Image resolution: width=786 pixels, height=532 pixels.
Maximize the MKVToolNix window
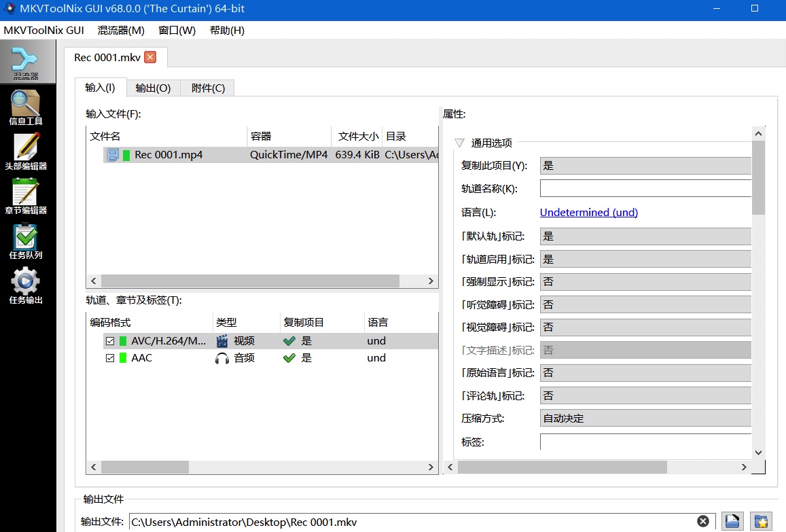[x=755, y=9]
